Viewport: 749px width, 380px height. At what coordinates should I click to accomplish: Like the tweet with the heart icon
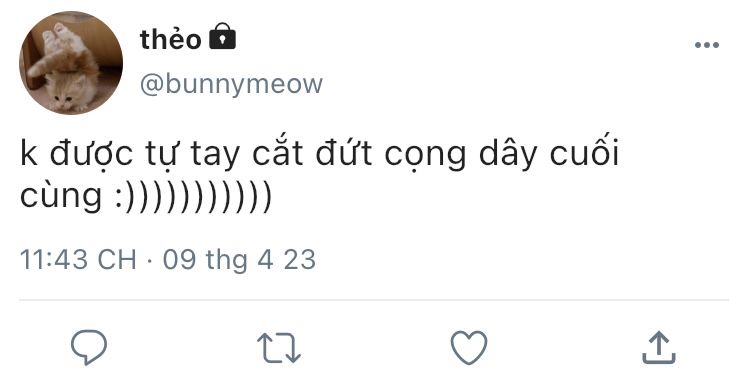pyautogui.click(x=469, y=348)
